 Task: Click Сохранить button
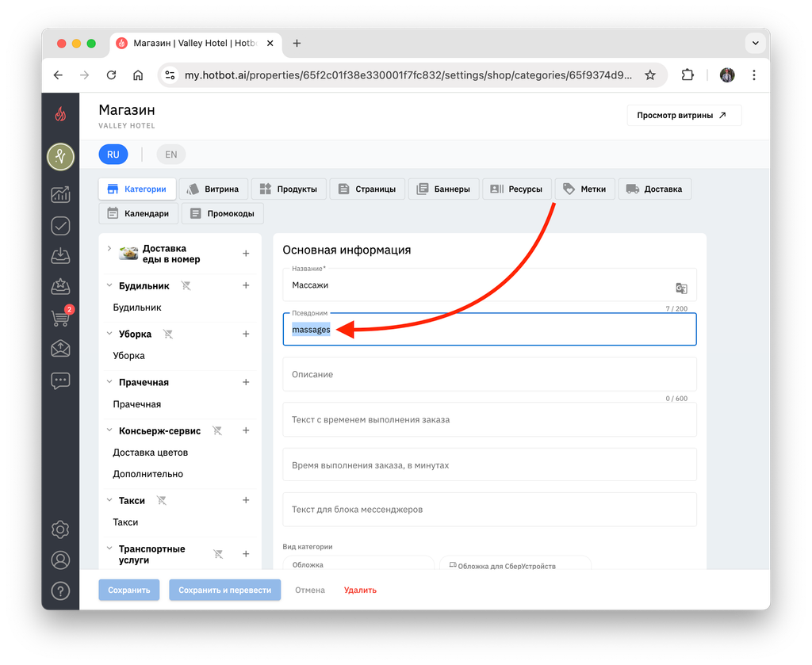tap(129, 590)
